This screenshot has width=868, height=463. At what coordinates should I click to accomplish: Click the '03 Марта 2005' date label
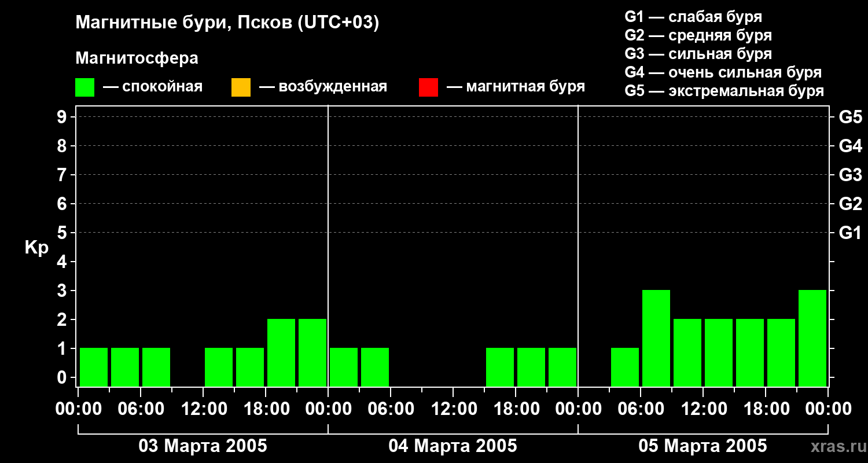coord(203,446)
